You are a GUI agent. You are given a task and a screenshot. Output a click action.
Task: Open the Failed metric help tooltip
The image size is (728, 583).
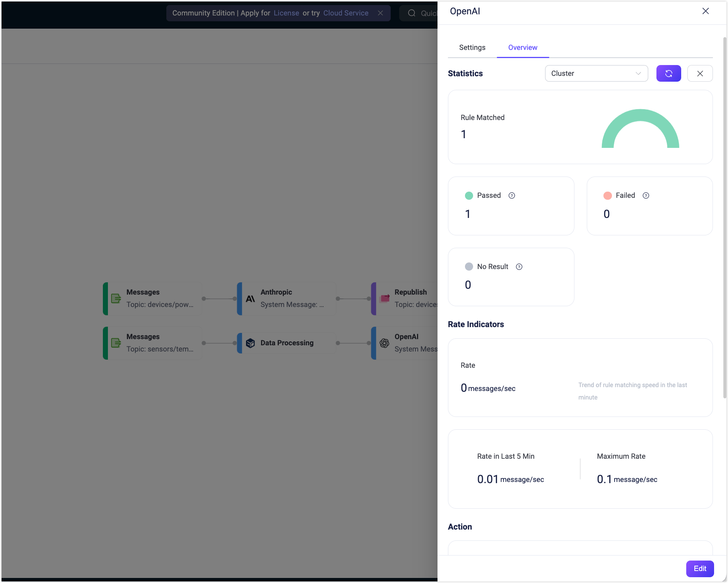click(646, 195)
